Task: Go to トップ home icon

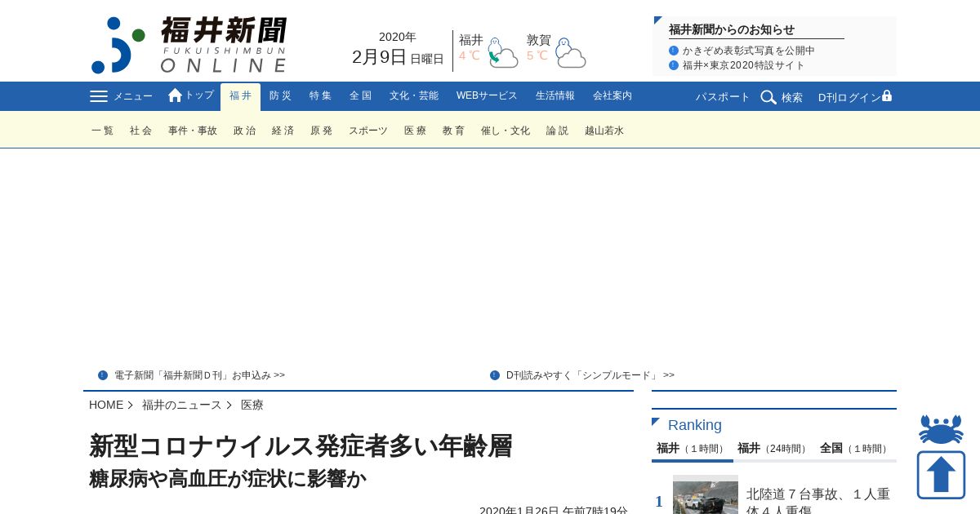Action: click(175, 95)
